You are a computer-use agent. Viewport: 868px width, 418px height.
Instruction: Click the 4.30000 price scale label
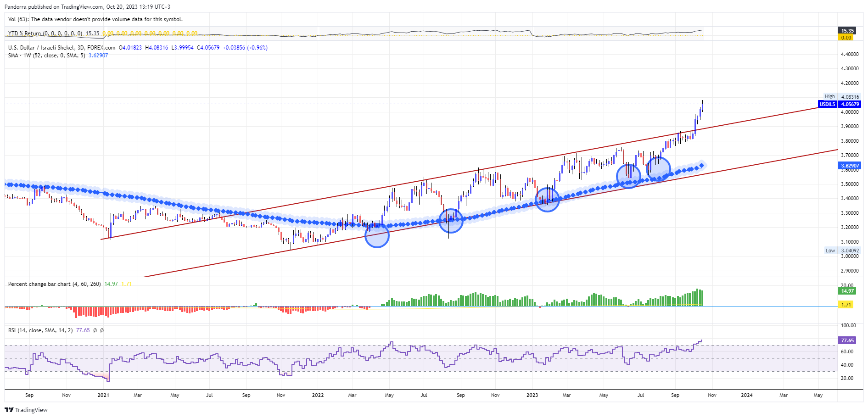click(x=850, y=68)
